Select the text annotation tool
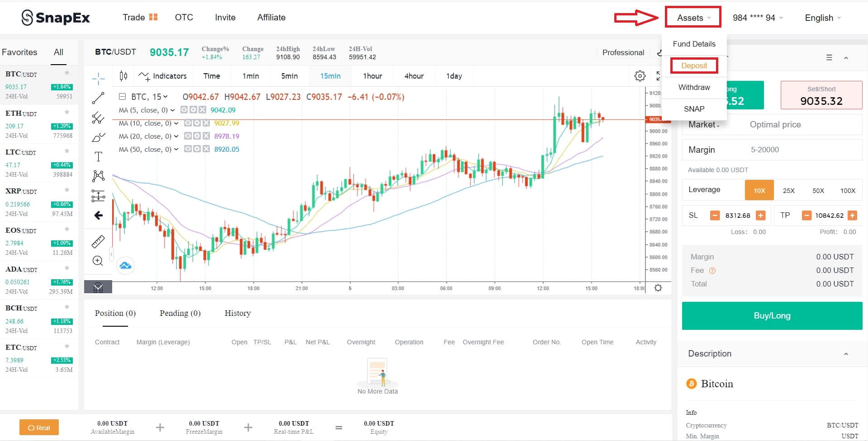Image resolution: width=868 pixels, height=441 pixels. pos(98,156)
